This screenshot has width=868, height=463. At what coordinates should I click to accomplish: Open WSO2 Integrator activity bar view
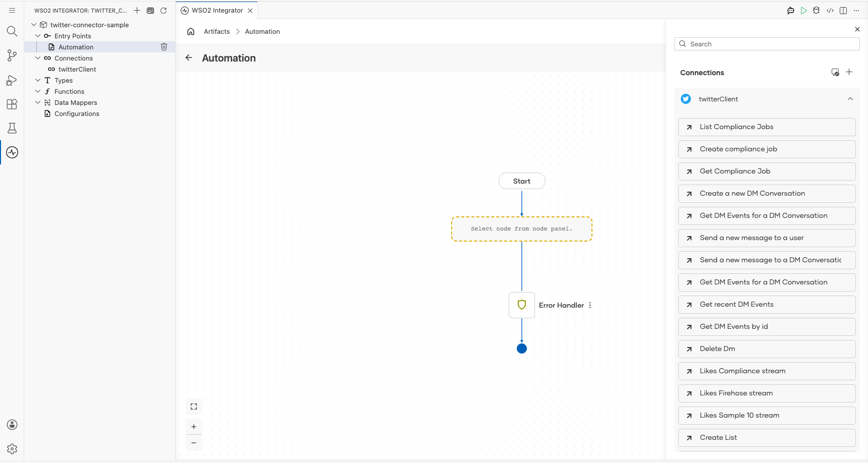[12, 152]
